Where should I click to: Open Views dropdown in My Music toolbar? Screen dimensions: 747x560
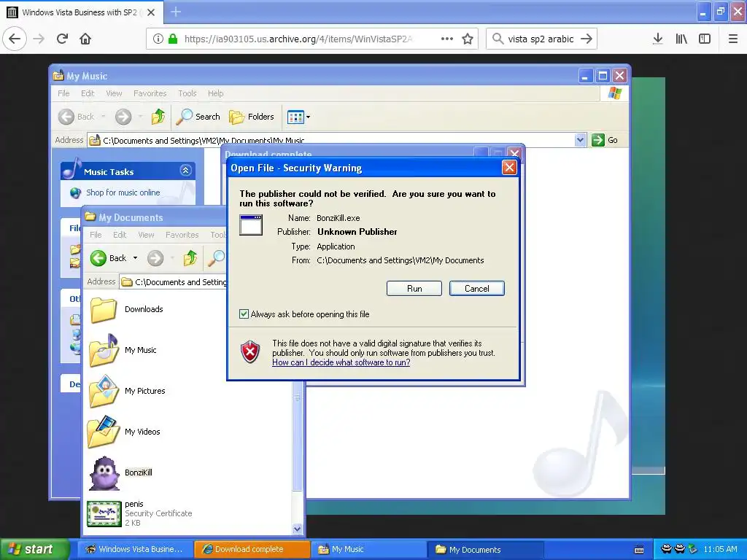tap(298, 117)
